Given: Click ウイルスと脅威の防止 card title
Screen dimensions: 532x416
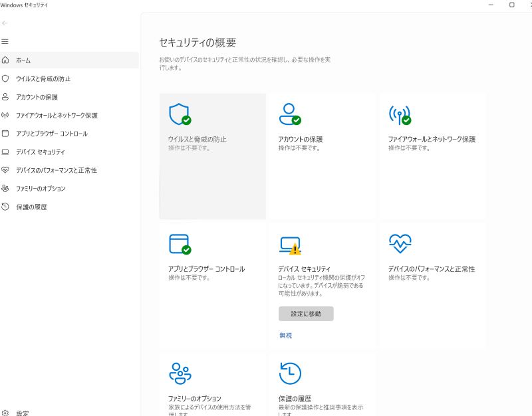Looking at the screenshot, I should [x=197, y=139].
